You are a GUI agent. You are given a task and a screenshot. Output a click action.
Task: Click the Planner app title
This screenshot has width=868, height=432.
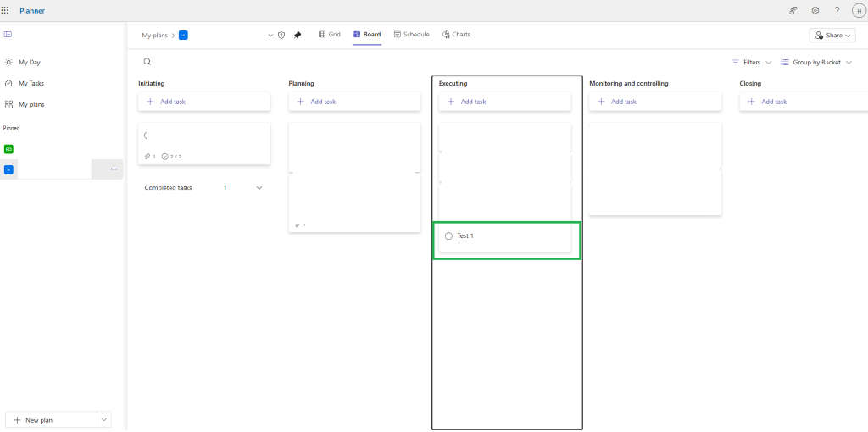coord(32,10)
